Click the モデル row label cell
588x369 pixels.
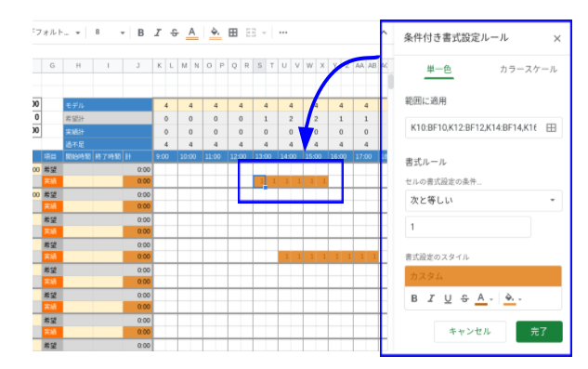pos(108,105)
